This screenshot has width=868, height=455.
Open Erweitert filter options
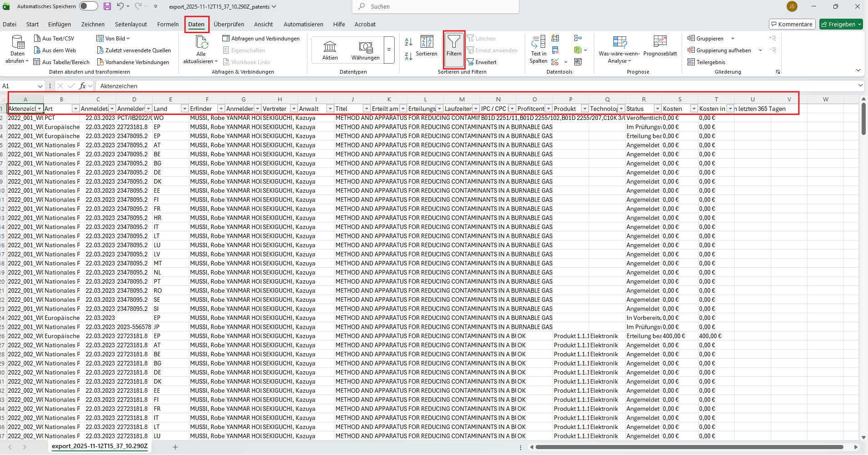pos(482,62)
